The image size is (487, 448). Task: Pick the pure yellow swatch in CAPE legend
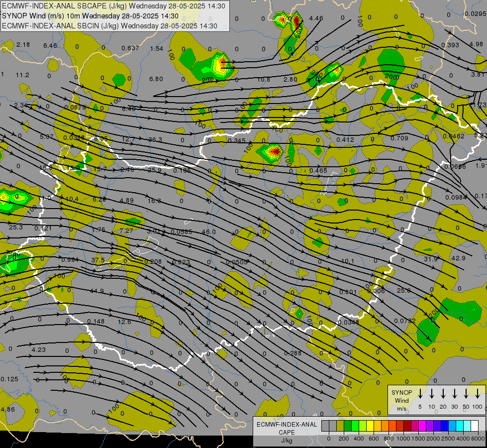pyautogui.click(x=370, y=426)
